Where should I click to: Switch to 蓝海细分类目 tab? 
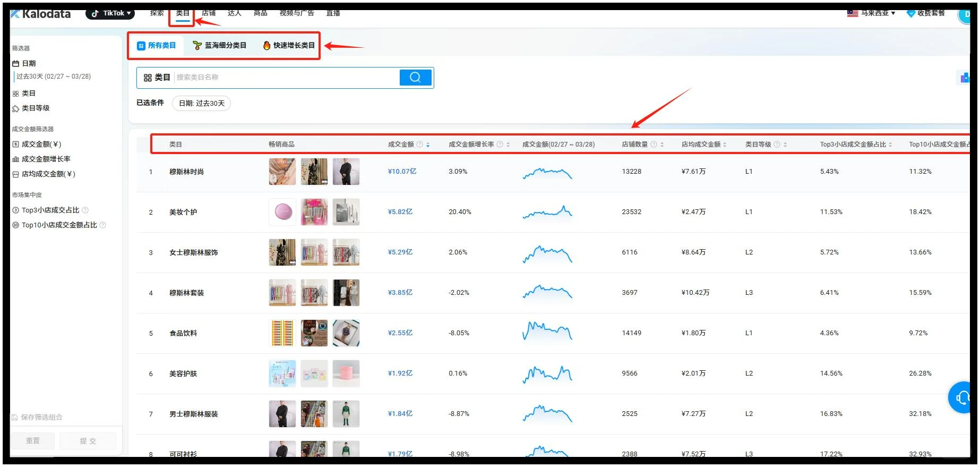tap(219, 46)
